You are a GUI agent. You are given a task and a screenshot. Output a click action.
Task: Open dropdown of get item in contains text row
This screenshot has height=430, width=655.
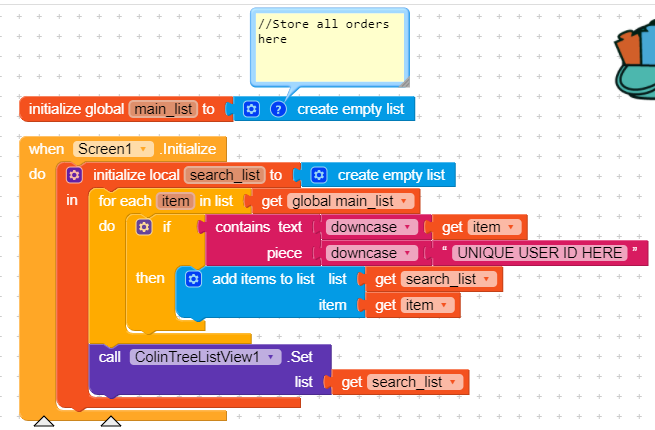[510, 227]
